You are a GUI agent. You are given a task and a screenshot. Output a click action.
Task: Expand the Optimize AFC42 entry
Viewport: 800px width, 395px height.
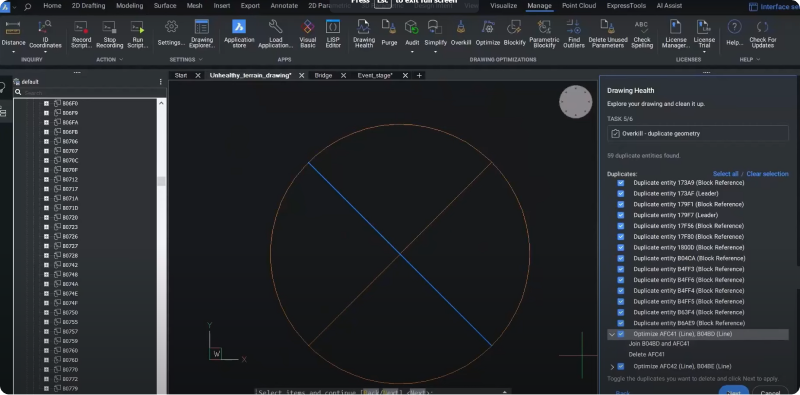[612, 366]
